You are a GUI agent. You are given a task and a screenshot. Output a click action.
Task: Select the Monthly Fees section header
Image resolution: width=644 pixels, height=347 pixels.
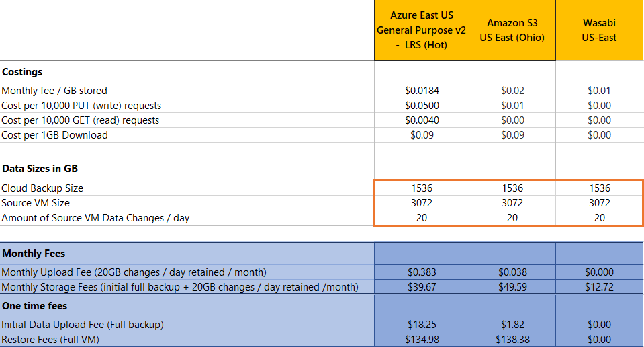pyautogui.click(x=187, y=254)
